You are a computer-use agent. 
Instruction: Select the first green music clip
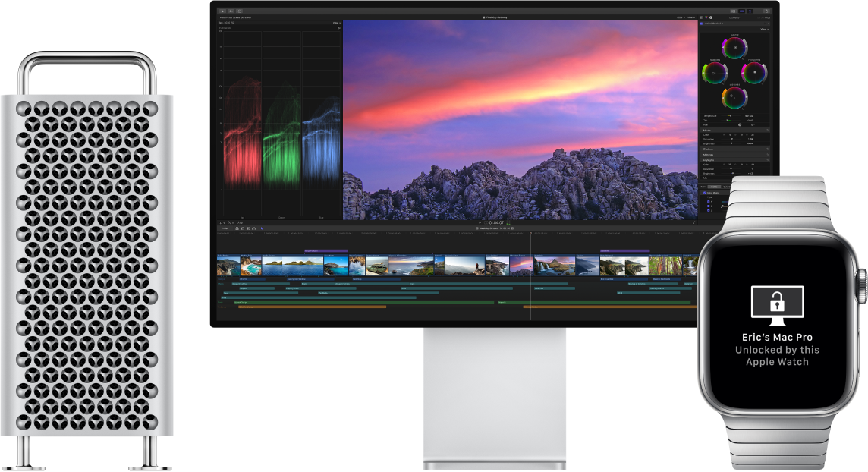[364, 302]
